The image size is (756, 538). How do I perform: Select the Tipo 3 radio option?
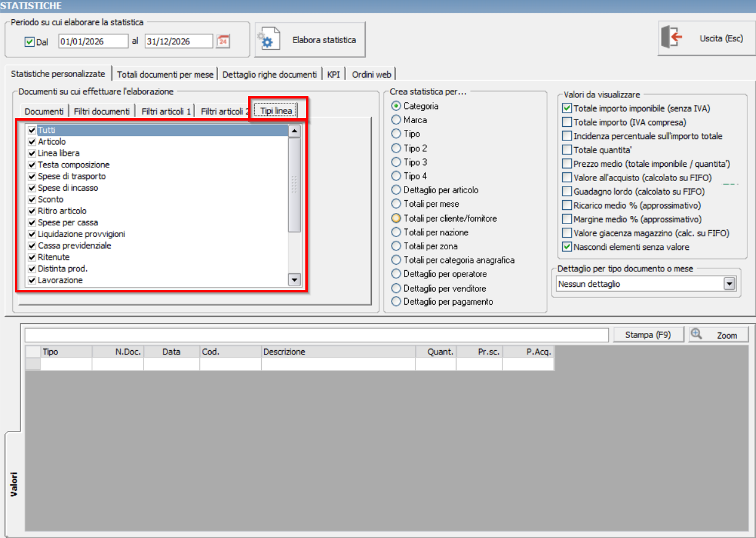396,162
